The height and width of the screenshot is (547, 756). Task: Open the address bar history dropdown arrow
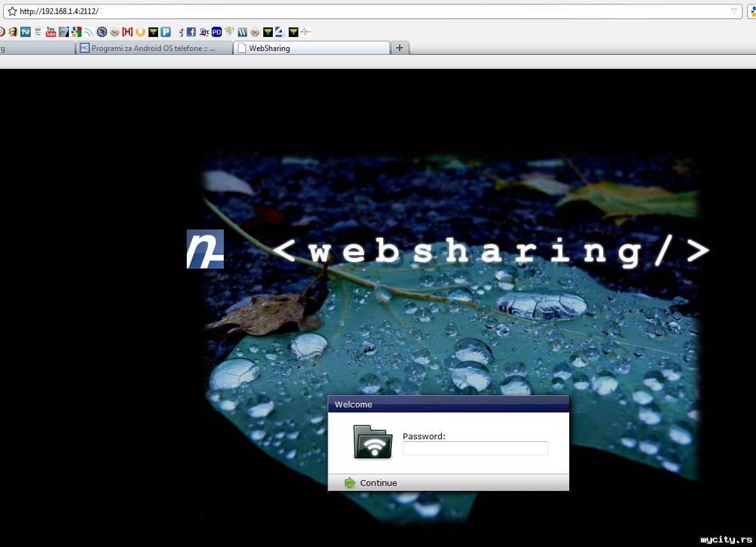[734, 11]
